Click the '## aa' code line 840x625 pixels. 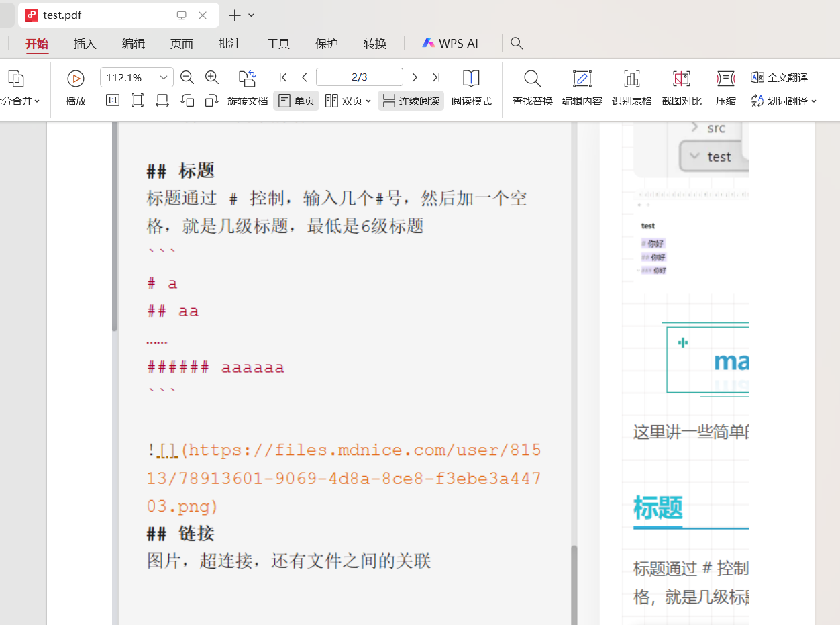click(x=173, y=311)
